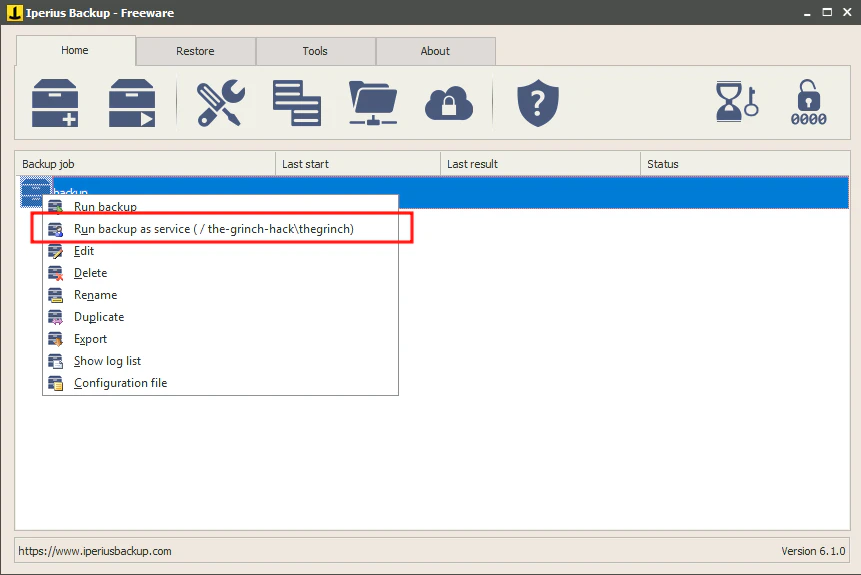Click the hourglass and key icon
The image size is (861, 575).
(737, 102)
